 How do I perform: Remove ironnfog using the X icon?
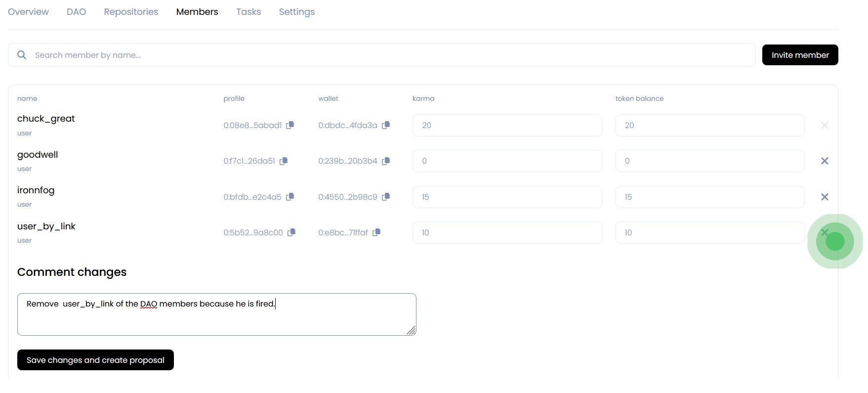tap(825, 197)
